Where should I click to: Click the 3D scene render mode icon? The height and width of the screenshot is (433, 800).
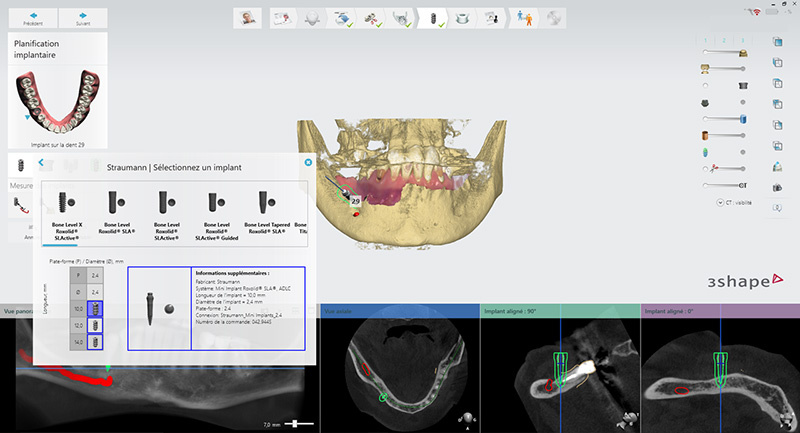(778, 167)
